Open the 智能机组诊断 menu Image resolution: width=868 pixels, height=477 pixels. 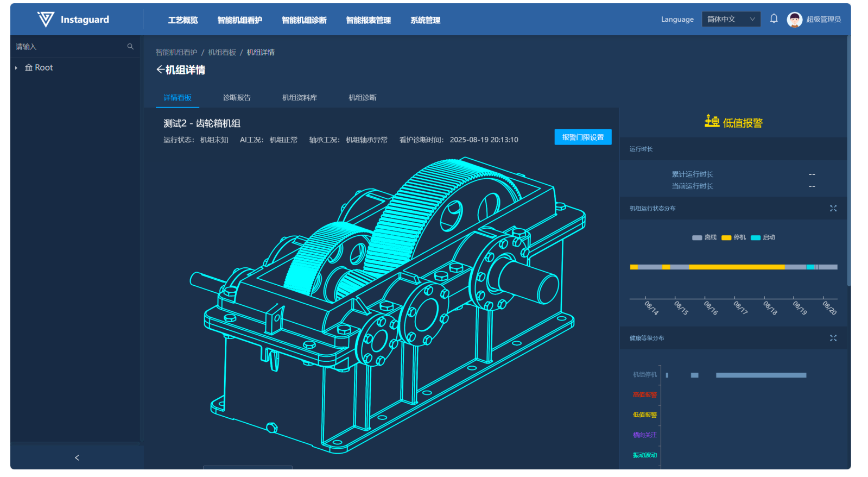point(304,20)
